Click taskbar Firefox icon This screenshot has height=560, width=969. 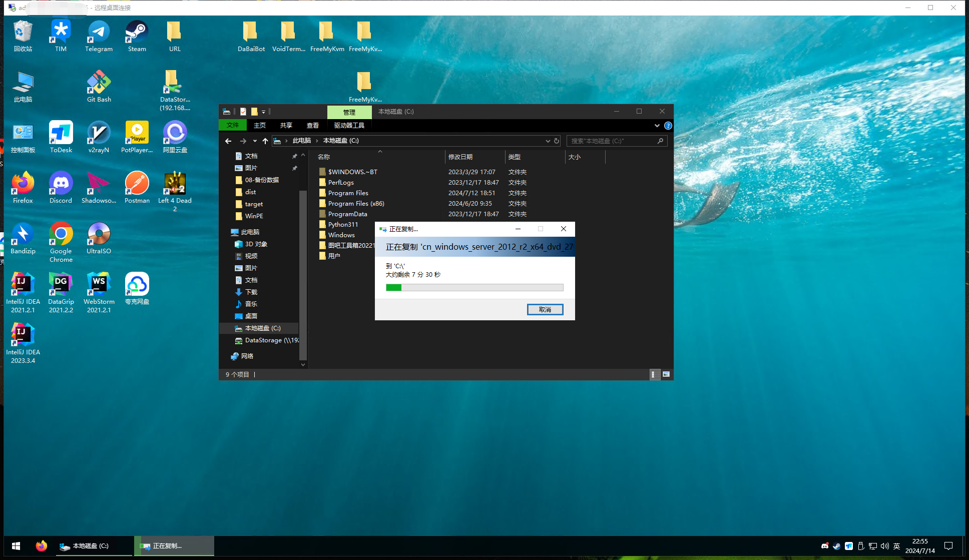click(x=42, y=546)
